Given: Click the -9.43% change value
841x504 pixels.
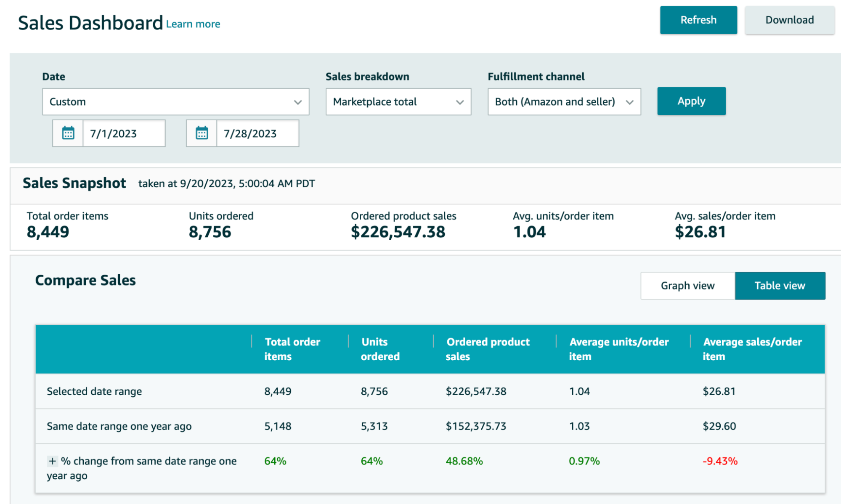Looking at the screenshot, I should pyautogui.click(x=719, y=461).
